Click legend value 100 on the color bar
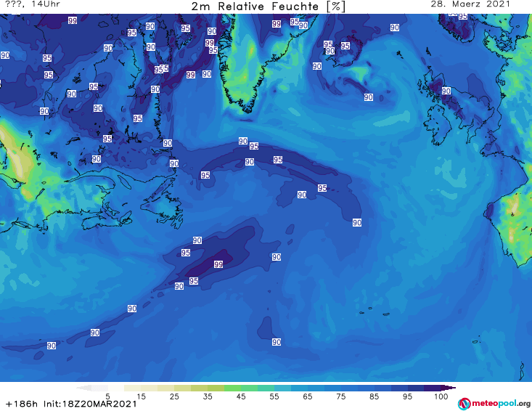This screenshot has width=532, height=411. (x=441, y=396)
